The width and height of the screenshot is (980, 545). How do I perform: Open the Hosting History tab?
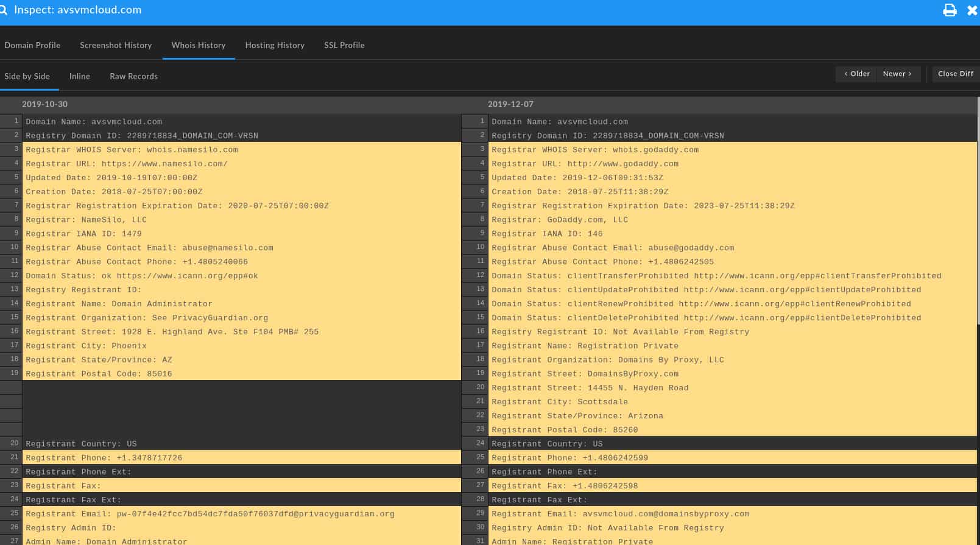tap(275, 45)
